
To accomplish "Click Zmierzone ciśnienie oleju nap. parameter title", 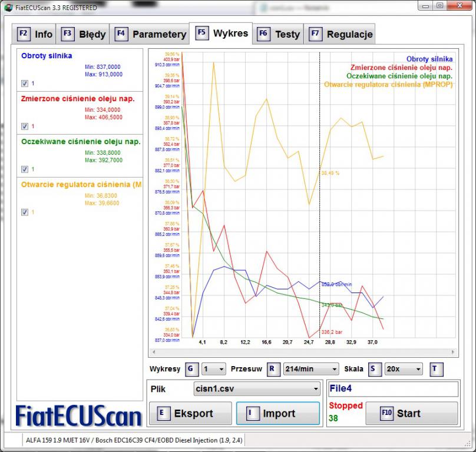I will [x=78, y=99].
